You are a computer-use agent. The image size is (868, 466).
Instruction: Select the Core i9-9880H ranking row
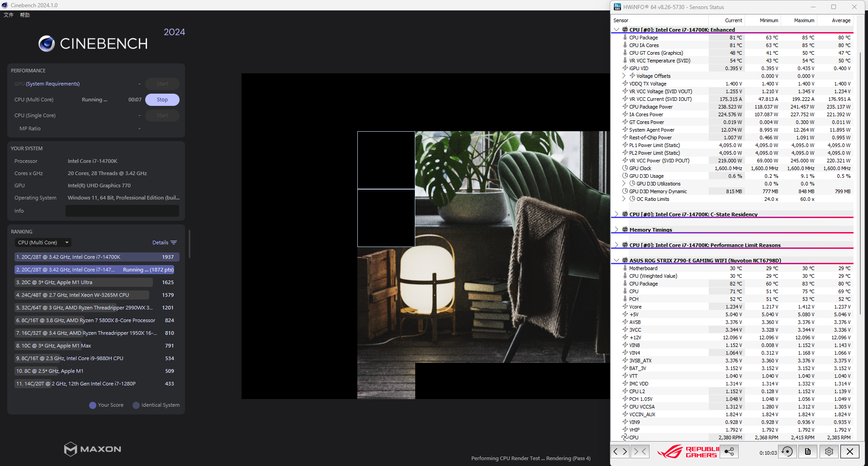click(x=97, y=358)
